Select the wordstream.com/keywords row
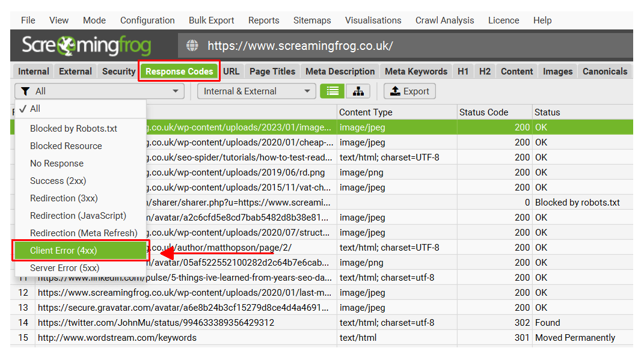This screenshot has height=357, width=644. [x=322, y=338]
